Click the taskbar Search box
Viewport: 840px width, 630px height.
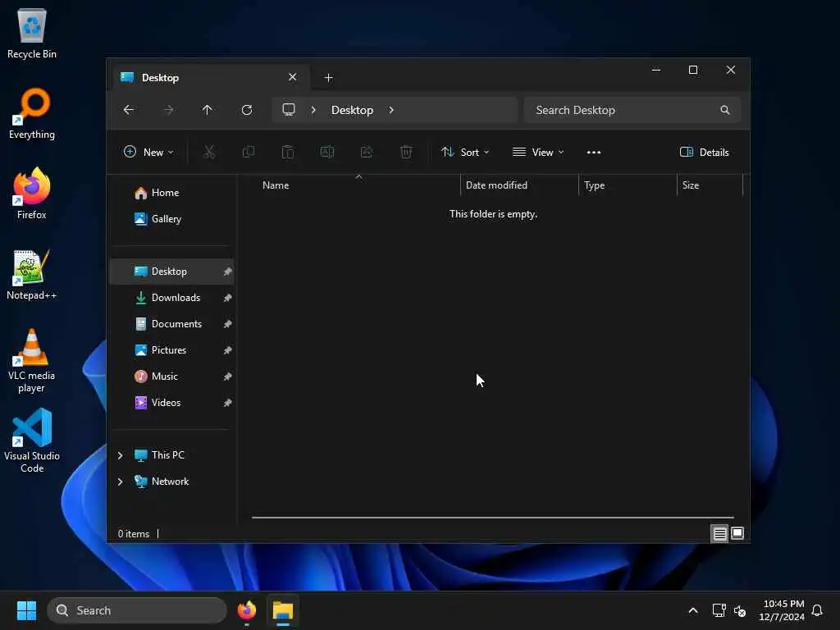coord(137,610)
